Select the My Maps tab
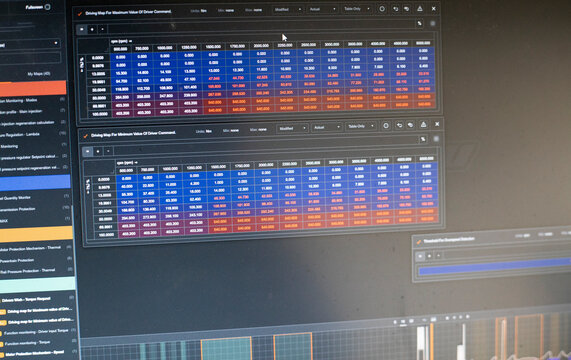 (x=39, y=74)
